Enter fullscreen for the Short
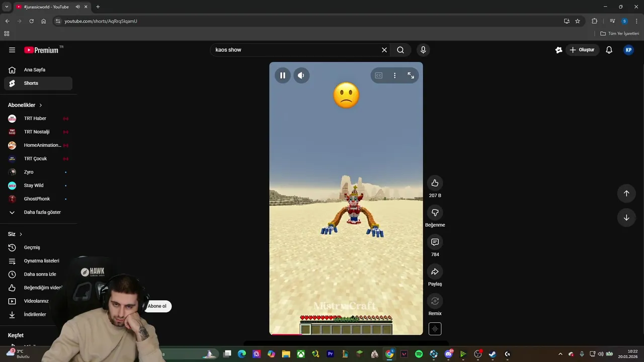 coord(411,75)
